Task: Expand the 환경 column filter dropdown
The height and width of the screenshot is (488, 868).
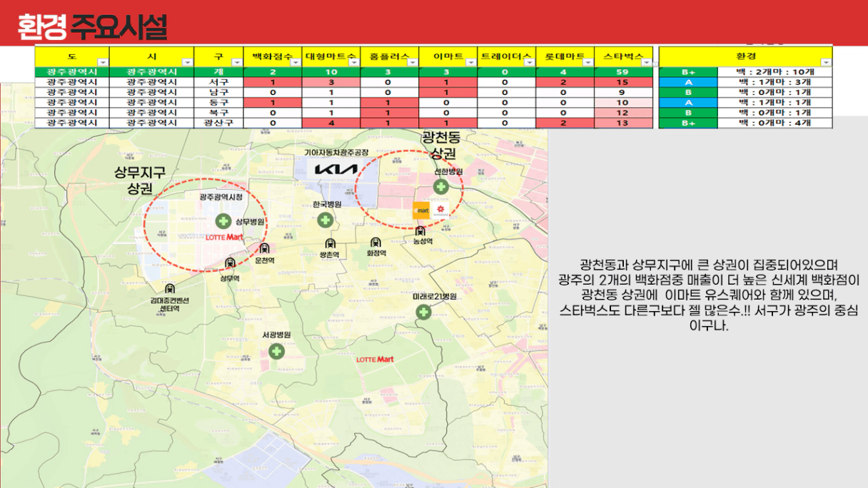Action: [826, 63]
